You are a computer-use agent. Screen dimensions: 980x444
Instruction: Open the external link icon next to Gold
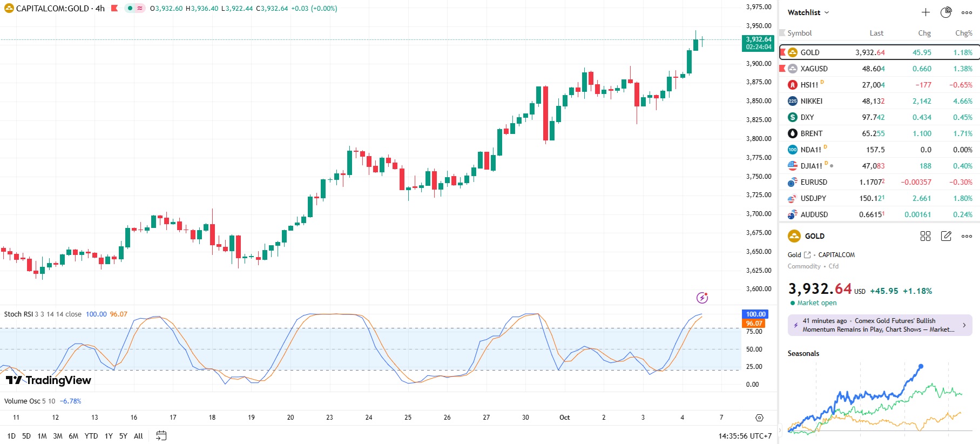click(x=807, y=255)
